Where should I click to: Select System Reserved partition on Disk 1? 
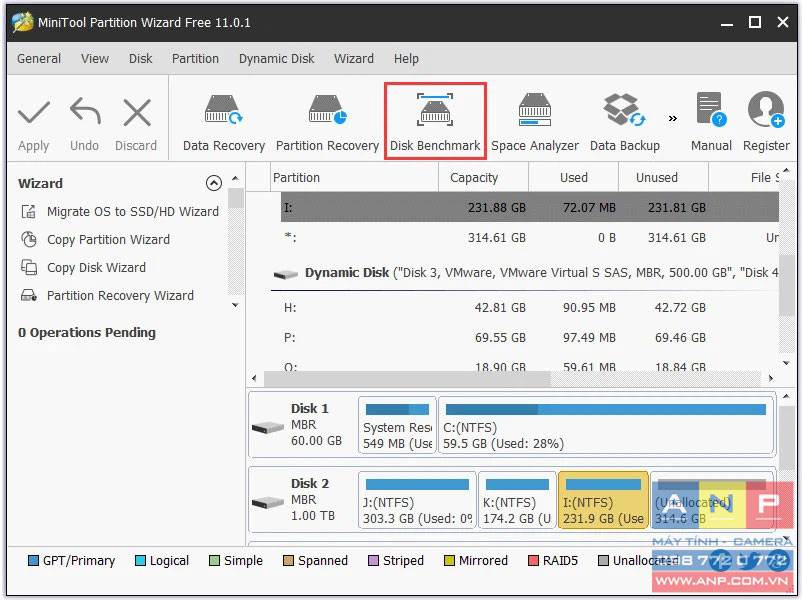click(x=397, y=426)
